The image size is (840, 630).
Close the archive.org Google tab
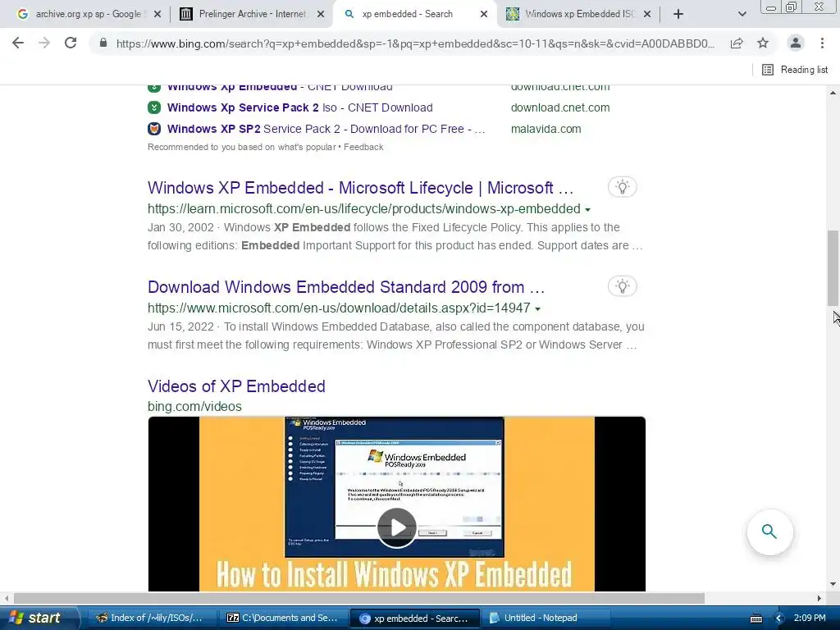pos(157,14)
